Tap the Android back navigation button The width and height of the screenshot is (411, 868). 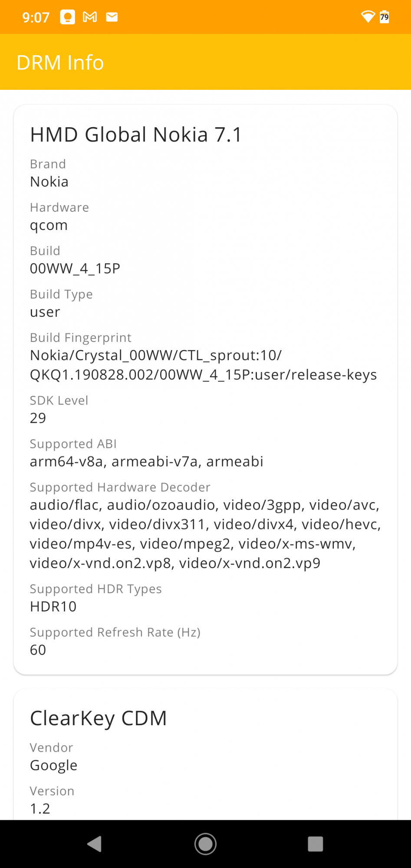(x=95, y=844)
